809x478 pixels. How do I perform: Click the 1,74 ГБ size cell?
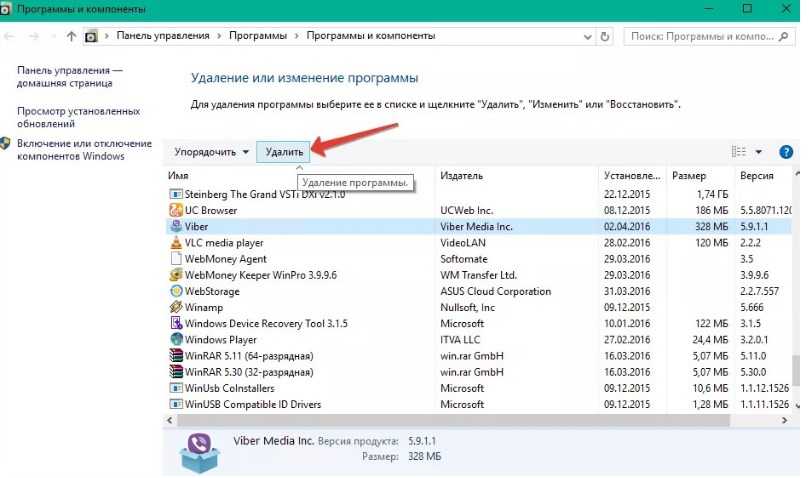pos(712,194)
